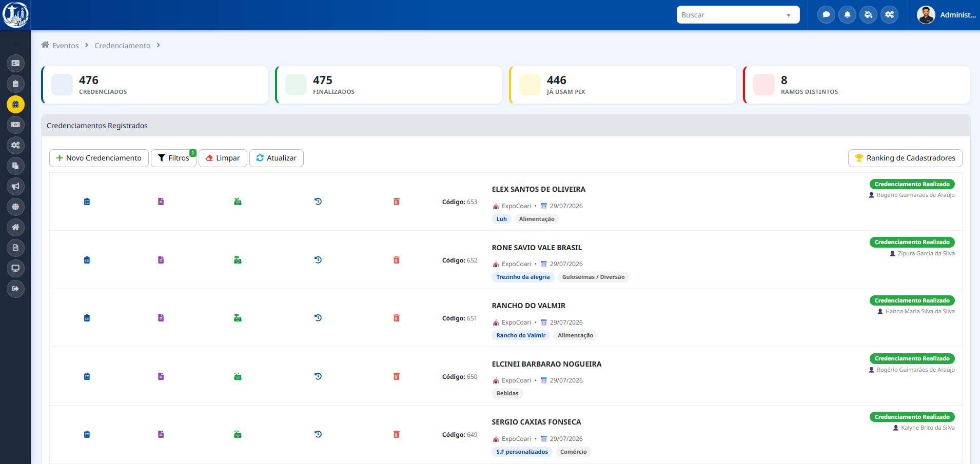Select the 446 Já Usam Pix card

pos(623,85)
